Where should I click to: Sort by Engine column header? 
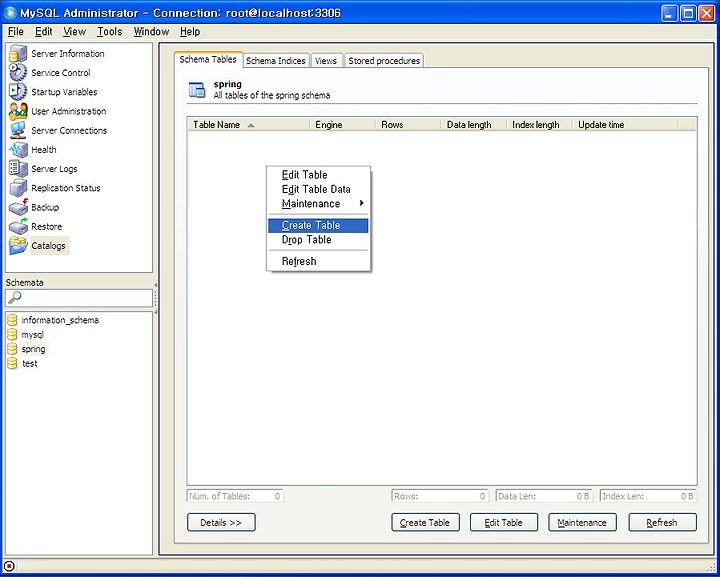pos(343,125)
